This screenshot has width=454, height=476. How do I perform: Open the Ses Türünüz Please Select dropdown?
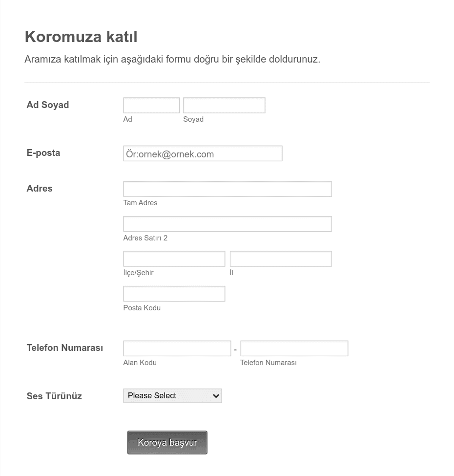point(172,396)
